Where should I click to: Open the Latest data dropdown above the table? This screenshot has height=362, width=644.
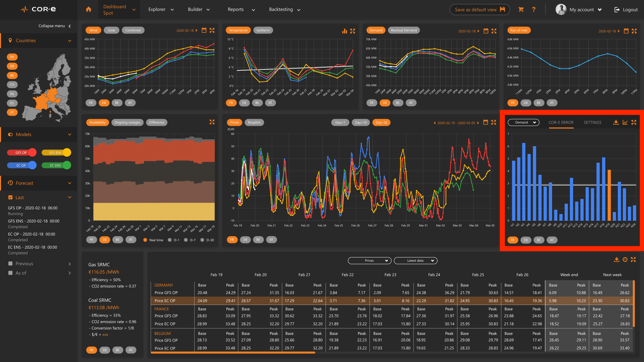[415, 260]
